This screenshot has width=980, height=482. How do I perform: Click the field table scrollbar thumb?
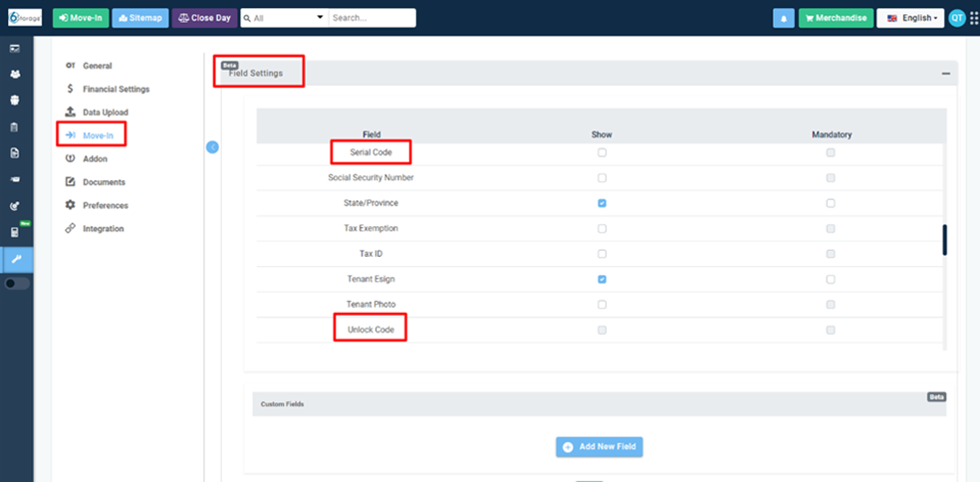point(944,239)
